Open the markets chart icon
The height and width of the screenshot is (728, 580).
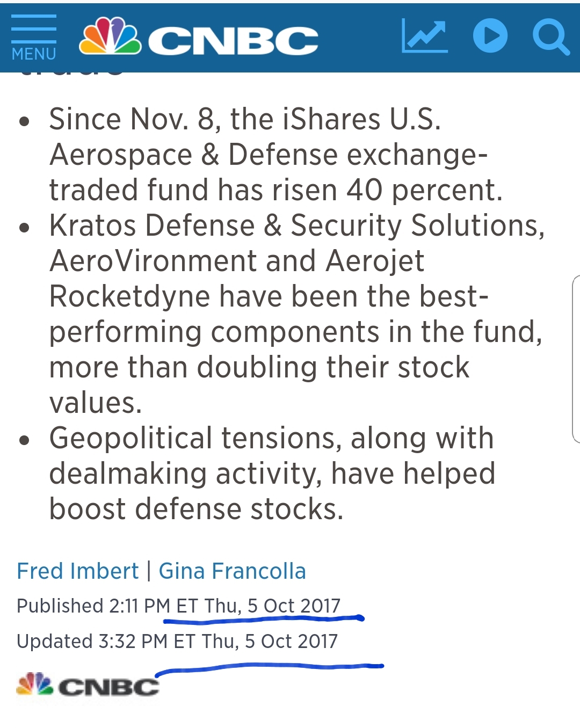(x=424, y=36)
